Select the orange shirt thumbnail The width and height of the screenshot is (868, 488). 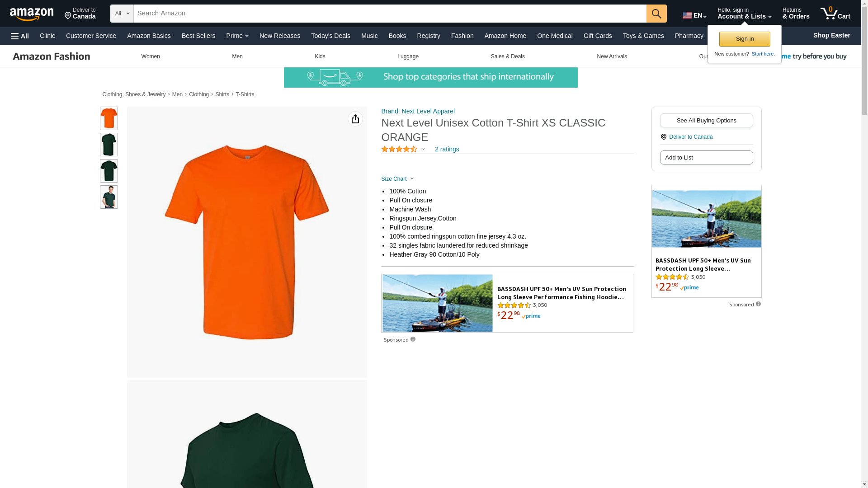[x=108, y=118]
